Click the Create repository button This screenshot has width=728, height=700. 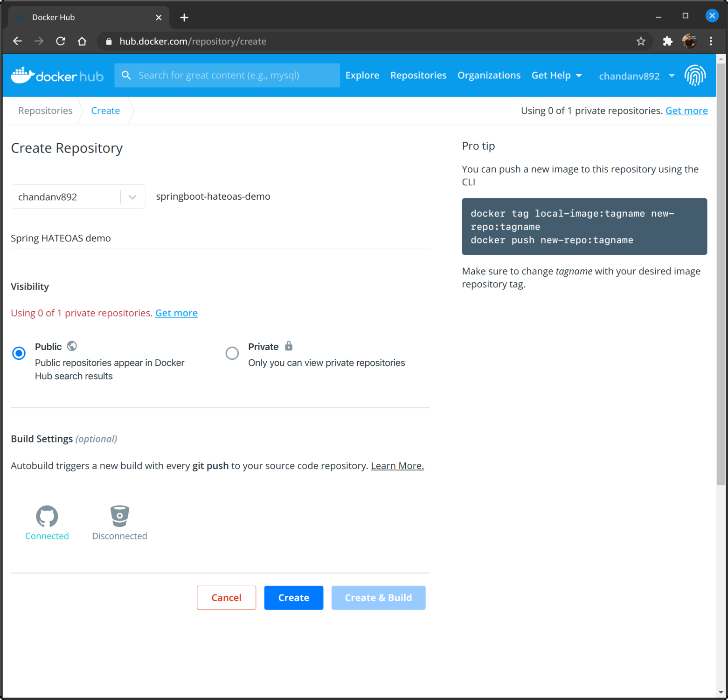293,597
